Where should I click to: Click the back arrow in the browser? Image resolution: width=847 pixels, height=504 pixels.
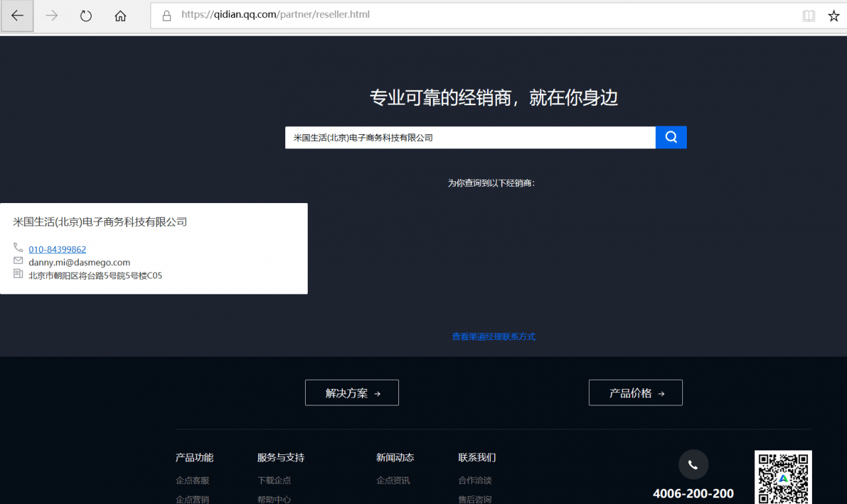pos(17,15)
